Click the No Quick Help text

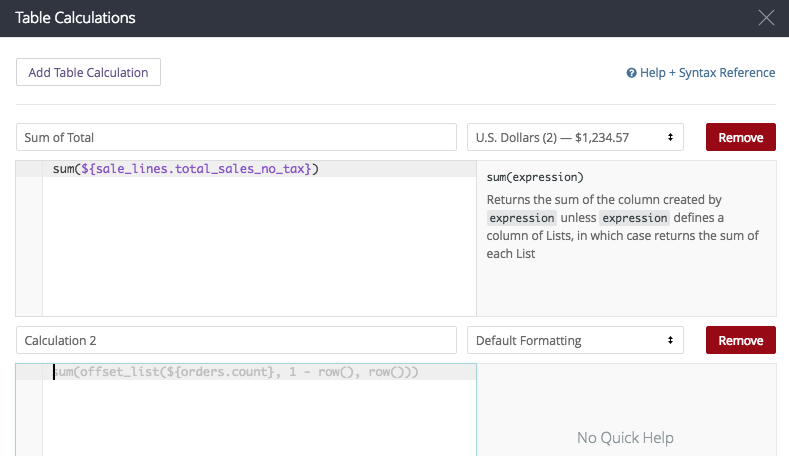pyautogui.click(x=625, y=438)
